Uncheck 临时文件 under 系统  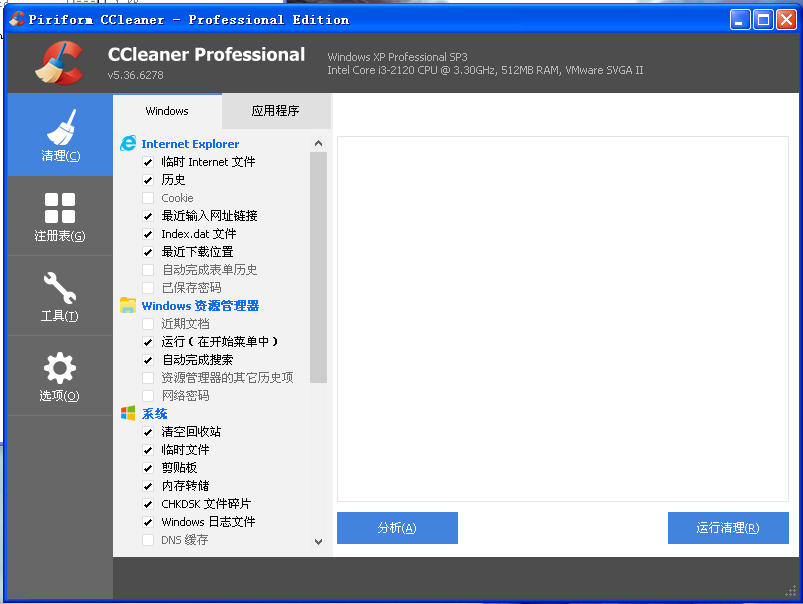[x=148, y=450]
